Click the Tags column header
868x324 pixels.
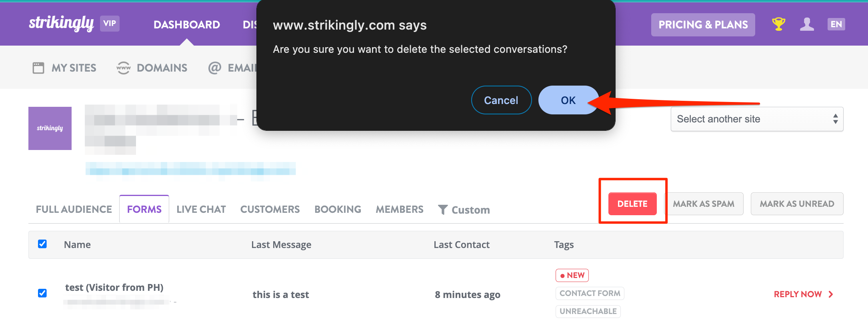tap(564, 244)
